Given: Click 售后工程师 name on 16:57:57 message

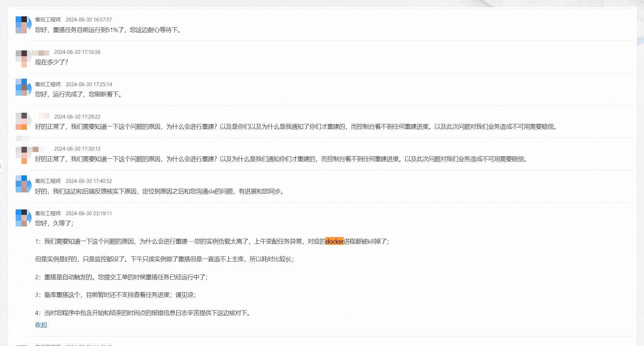Looking at the screenshot, I should pos(48,20).
